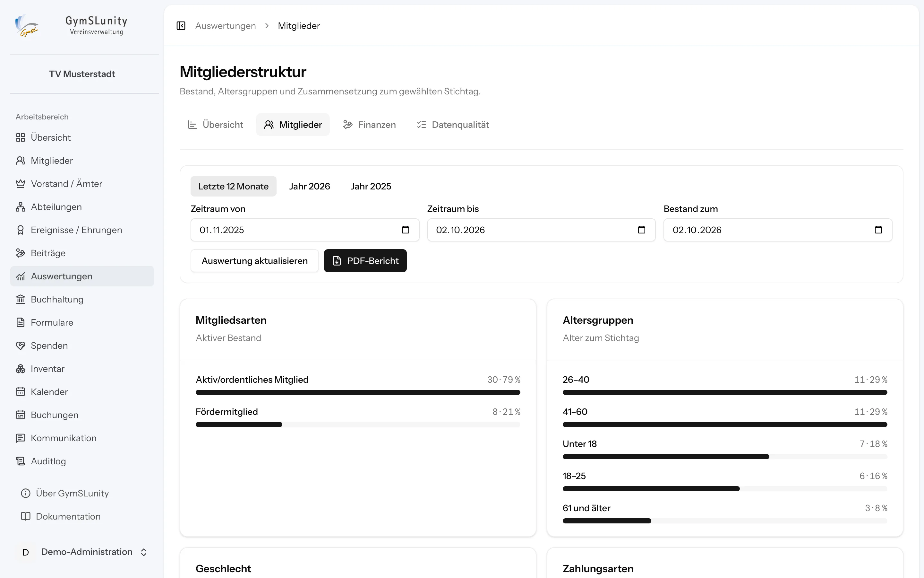Open Kalender icon in sidebar
The image size is (924, 578).
coord(20,392)
